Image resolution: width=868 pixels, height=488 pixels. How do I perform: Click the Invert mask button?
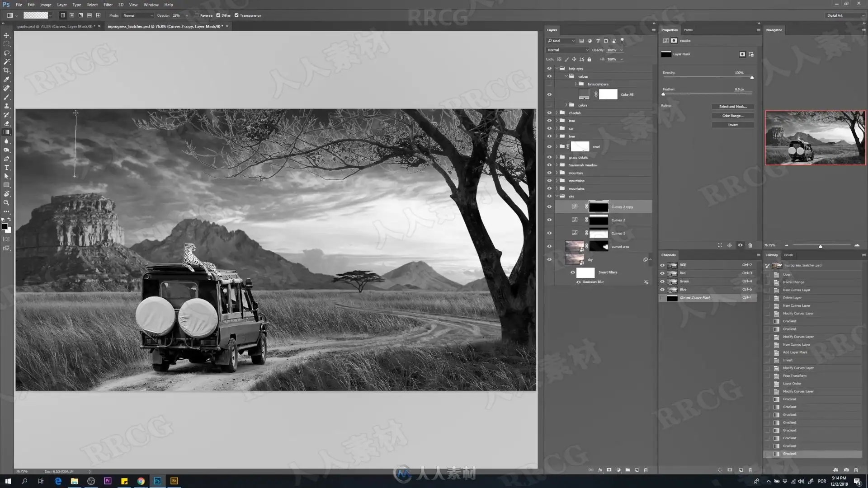pyautogui.click(x=732, y=125)
